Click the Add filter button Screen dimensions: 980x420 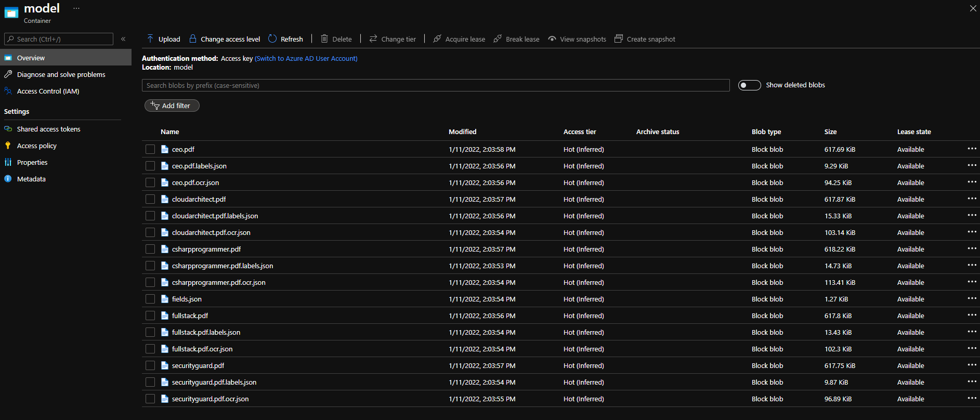[172, 106]
